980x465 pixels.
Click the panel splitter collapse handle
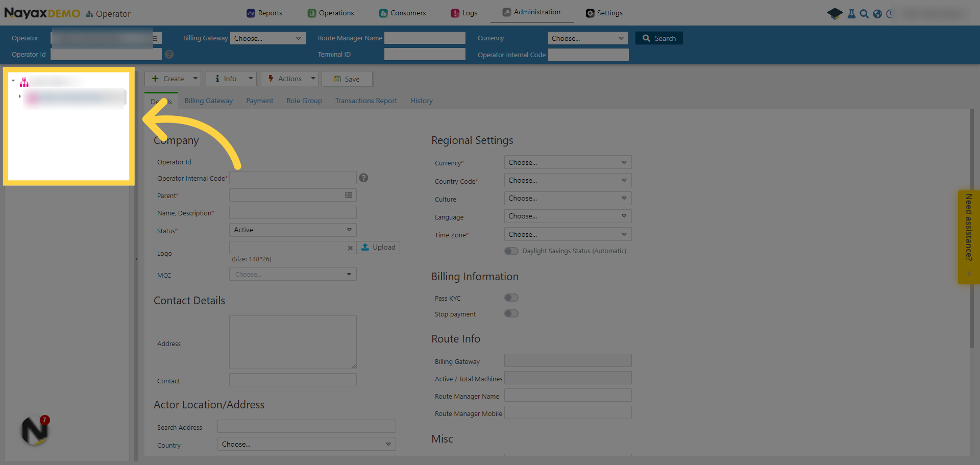(136, 259)
